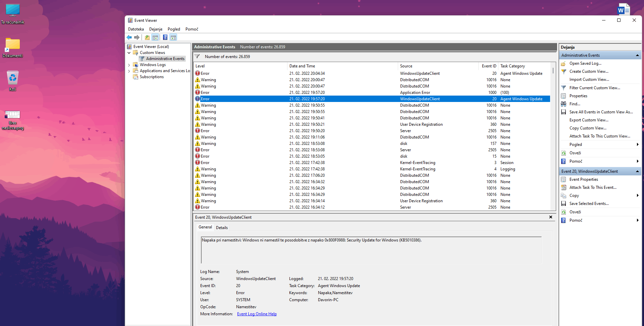Open the Dejanje menu
Screen dimensions: 644x326
[x=156, y=29]
